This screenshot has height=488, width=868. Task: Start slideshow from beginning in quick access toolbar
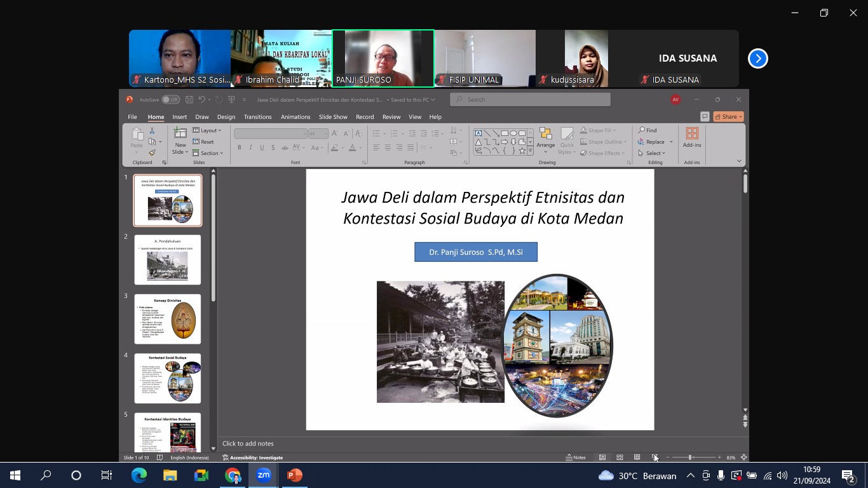[x=232, y=100]
